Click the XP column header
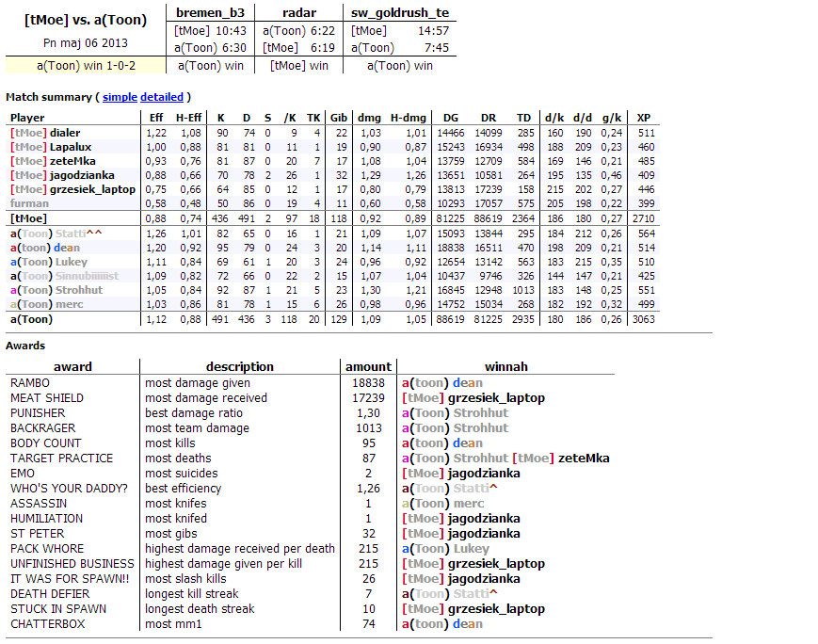Viewport: 818px width, 644px height. point(645,118)
